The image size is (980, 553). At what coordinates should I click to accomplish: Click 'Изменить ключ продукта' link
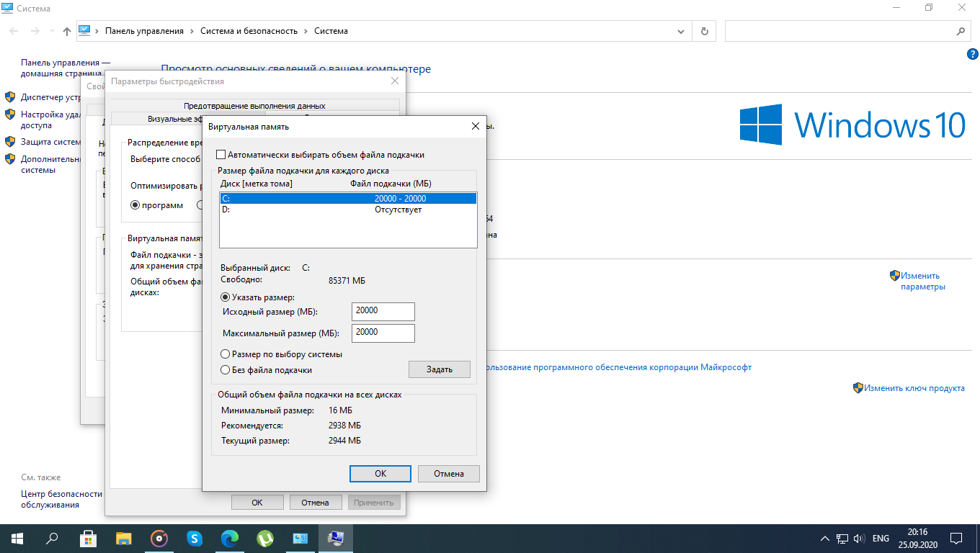click(914, 388)
